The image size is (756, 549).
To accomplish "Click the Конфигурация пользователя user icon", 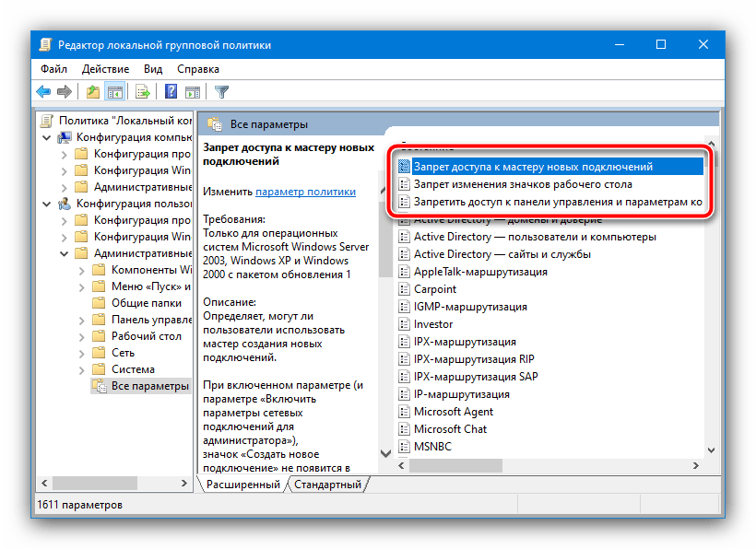I will click(x=65, y=204).
